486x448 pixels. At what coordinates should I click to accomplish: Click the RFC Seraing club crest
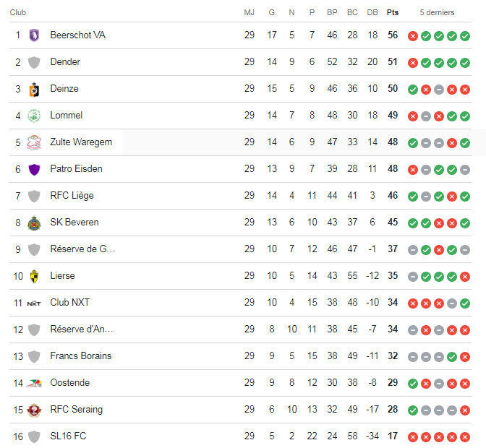(x=33, y=410)
